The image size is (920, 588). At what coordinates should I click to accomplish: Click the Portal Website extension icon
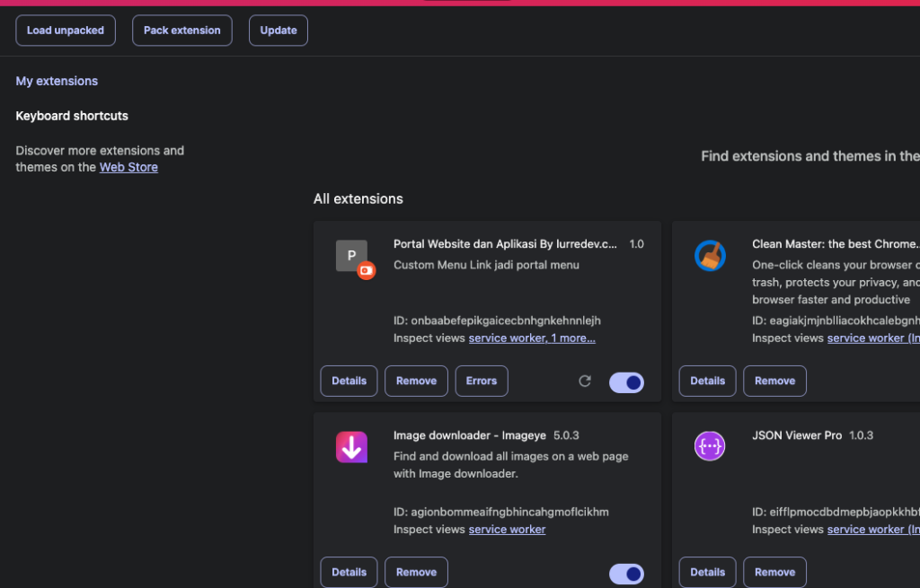tap(351, 256)
